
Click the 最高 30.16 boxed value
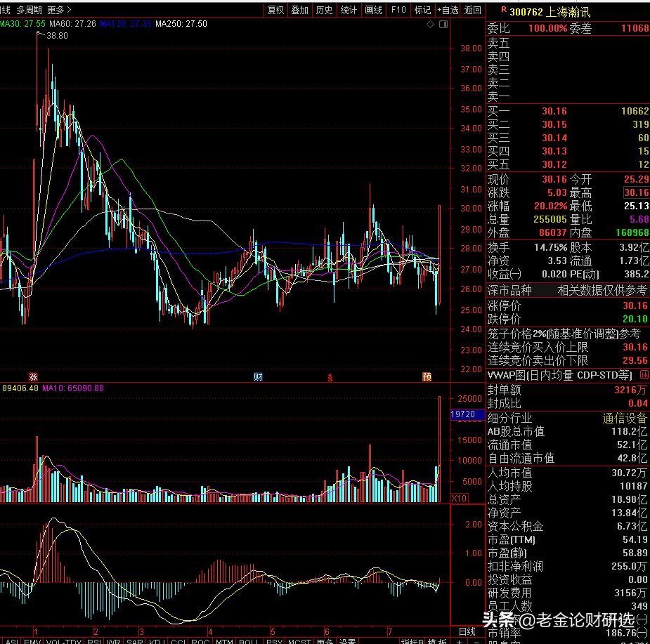coord(637,192)
